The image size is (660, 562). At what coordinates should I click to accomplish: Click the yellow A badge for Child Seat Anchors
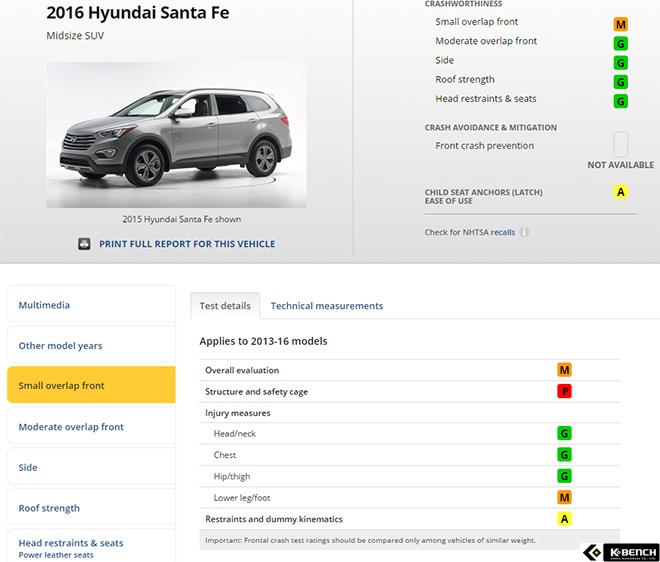(x=620, y=192)
